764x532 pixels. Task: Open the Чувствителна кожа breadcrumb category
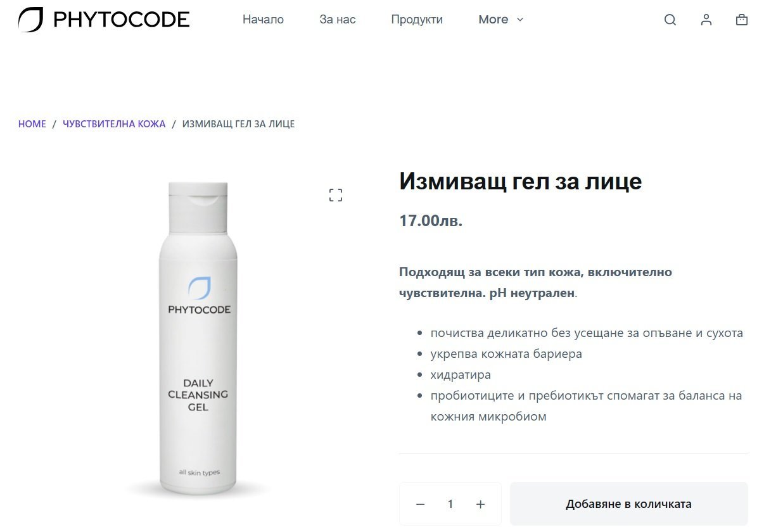click(114, 124)
